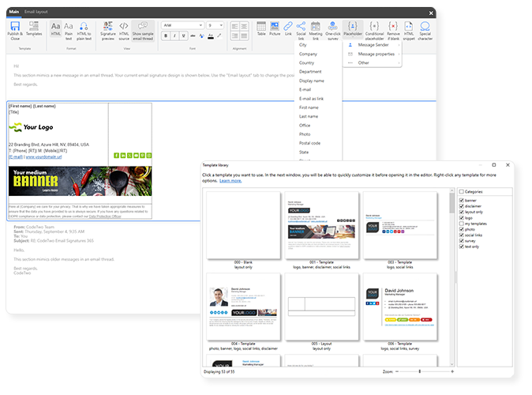Insert a Meeting link
The width and height of the screenshot is (532, 395).
coord(316,31)
